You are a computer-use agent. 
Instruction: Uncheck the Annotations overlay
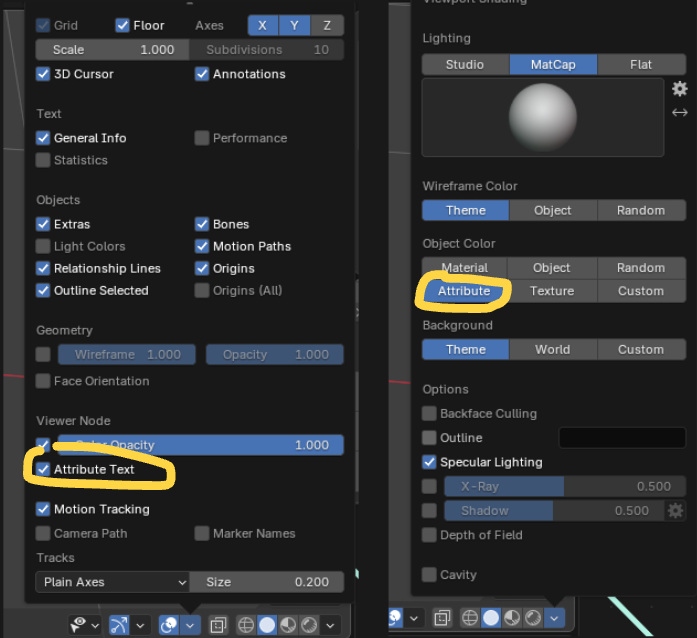pyautogui.click(x=202, y=74)
